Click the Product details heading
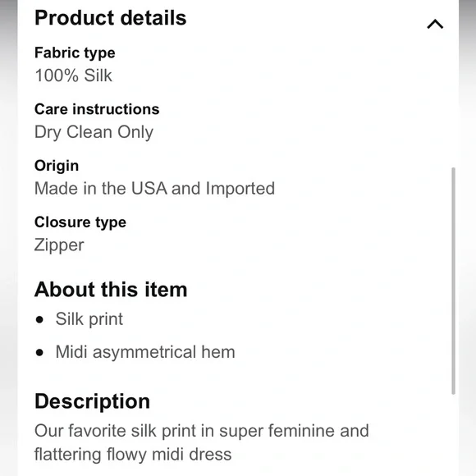This screenshot has width=476, height=476. [111, 17]
